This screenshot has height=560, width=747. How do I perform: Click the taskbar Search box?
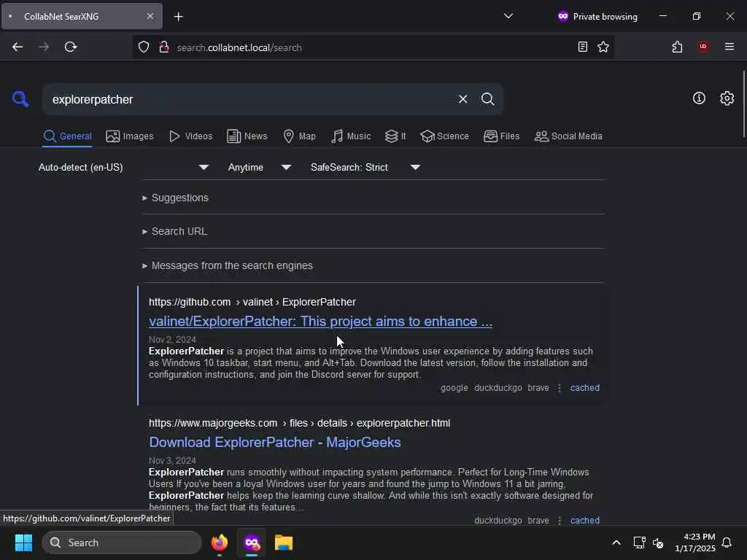pos(122,542)
